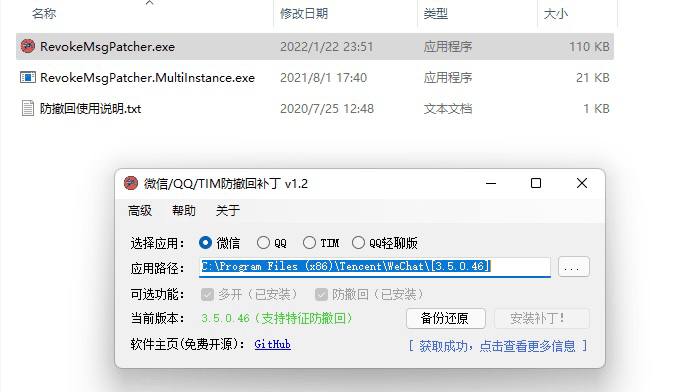Click the 安装补丁! button
The image size is (700, 392).
(x=542, y=318)
